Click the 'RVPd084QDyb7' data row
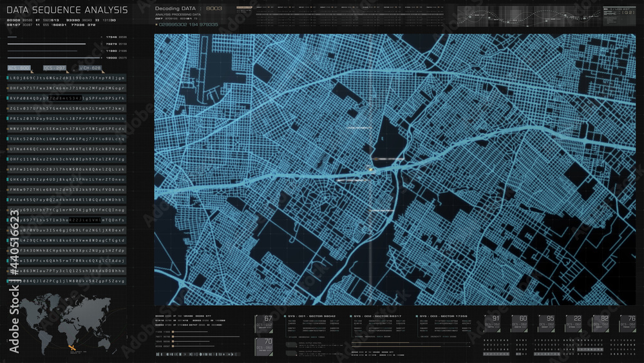This screenshot has height=363, width=644. (67, 98)
